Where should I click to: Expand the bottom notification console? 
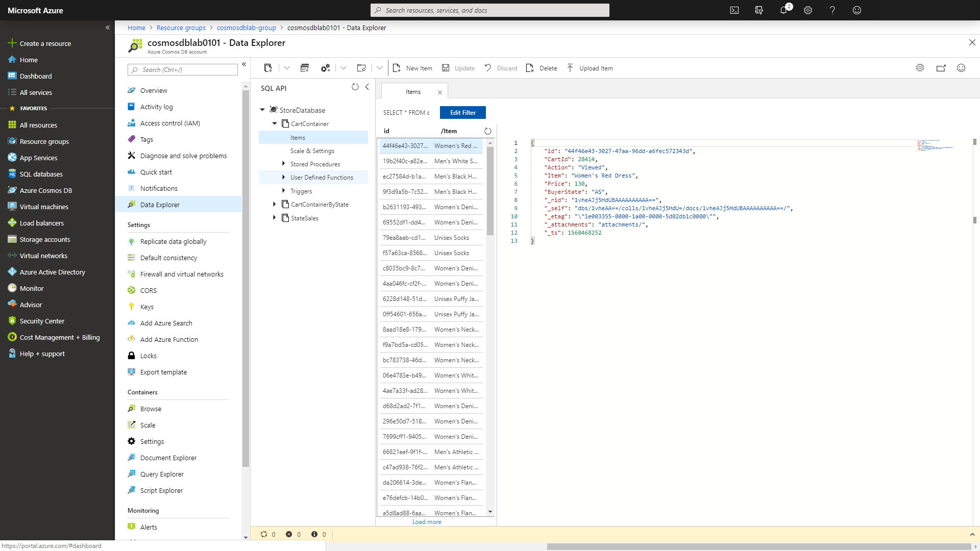(x=972, y=534)
